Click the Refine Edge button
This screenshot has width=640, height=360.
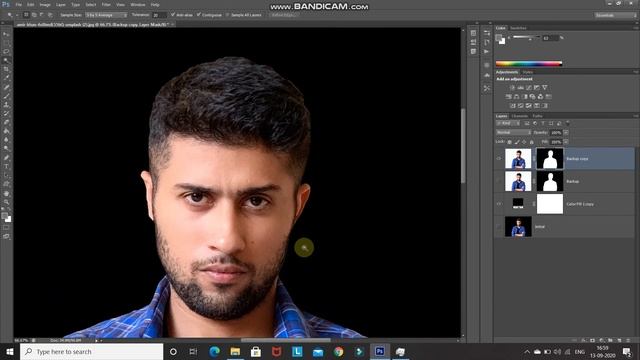(283, 15)
